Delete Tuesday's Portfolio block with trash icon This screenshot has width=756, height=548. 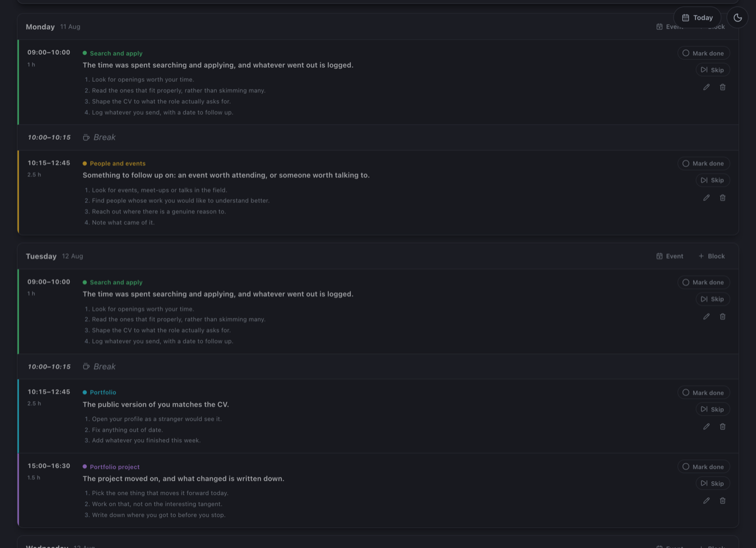723,426
